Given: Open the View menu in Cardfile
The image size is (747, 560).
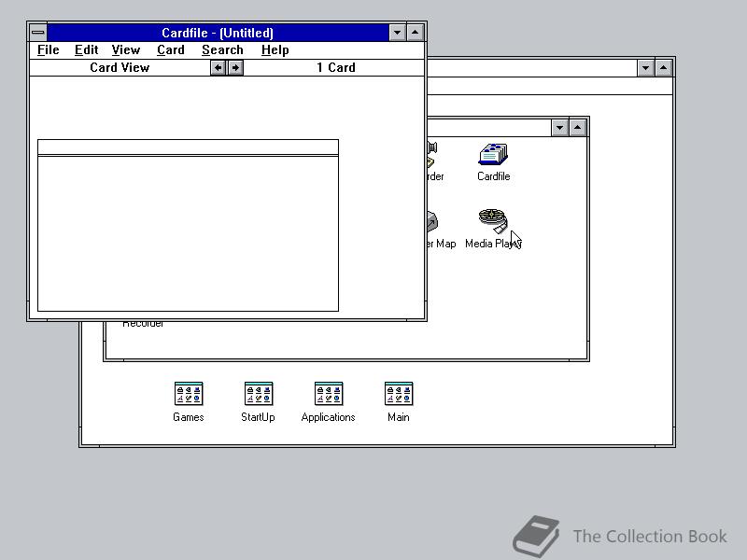Looking at the screenshot, I should tap(125, 49).
